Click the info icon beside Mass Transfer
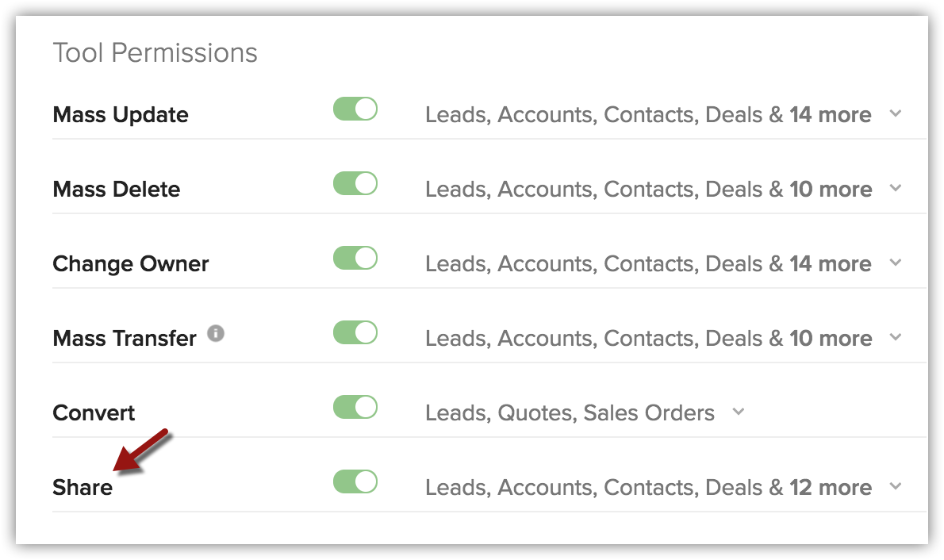 [x=216, y=333]
